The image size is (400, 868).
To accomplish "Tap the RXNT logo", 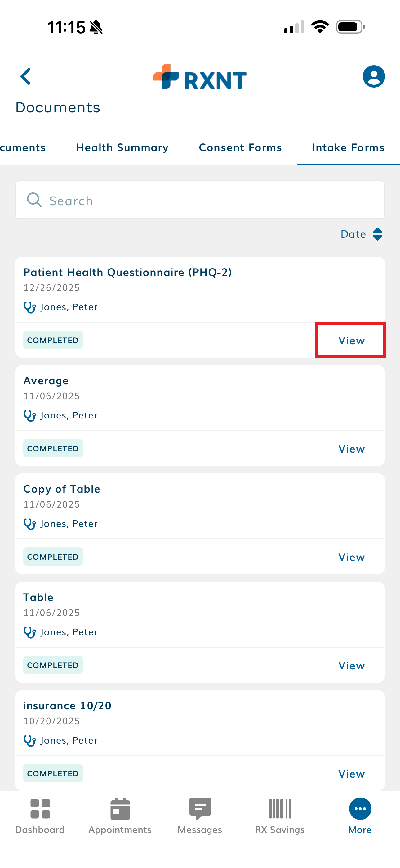I will 200,77.
